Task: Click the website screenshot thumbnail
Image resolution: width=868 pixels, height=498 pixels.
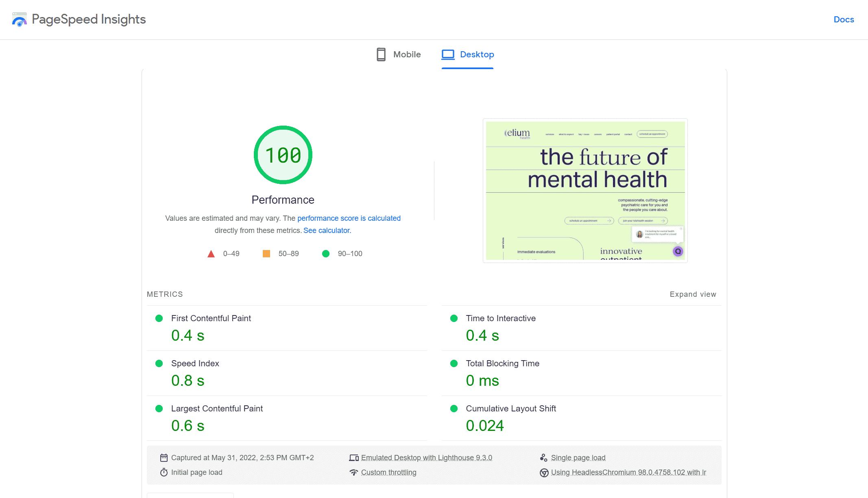Action: click(x=585, y=191)
